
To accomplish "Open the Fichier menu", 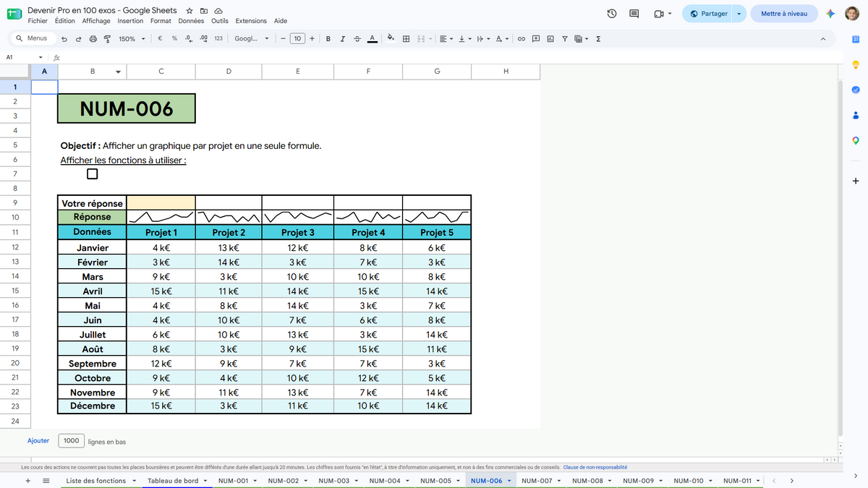I will tap(38, 21).
